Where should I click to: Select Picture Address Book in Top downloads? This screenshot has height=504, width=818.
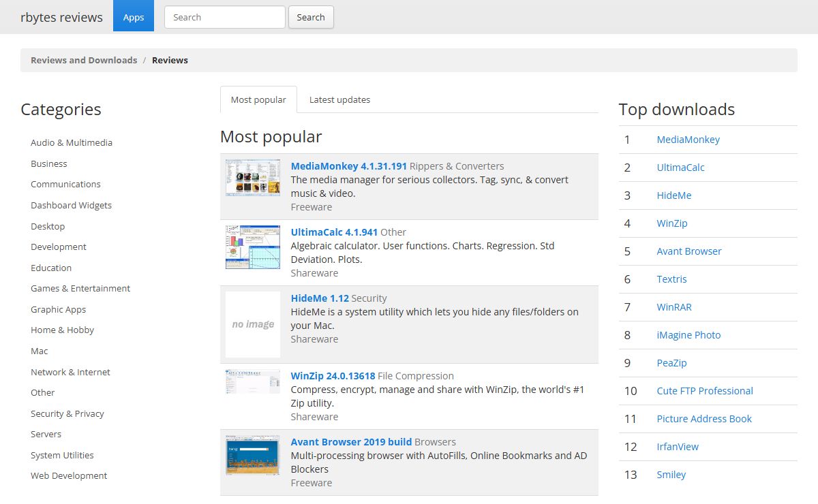coord(704,419)
